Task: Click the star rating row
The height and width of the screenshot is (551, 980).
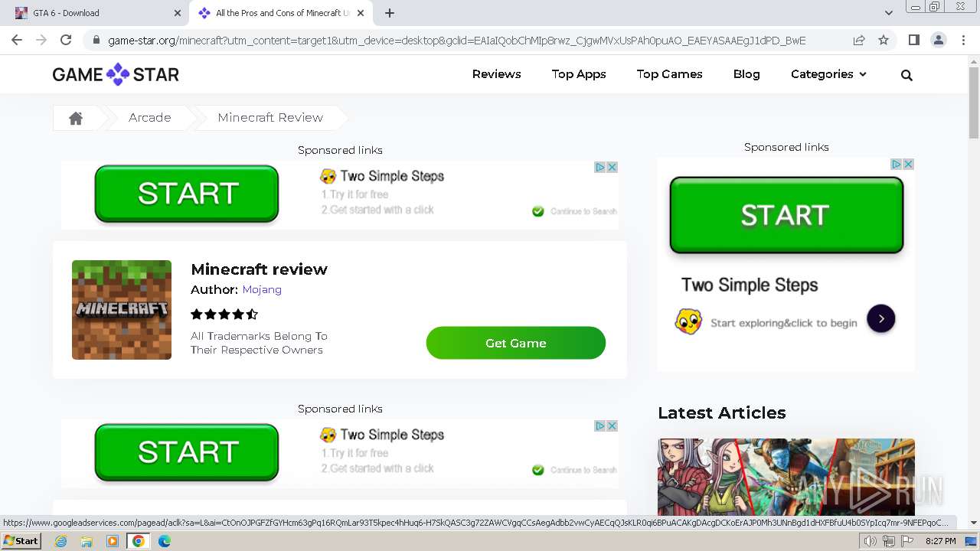Action: pos(224,315)
